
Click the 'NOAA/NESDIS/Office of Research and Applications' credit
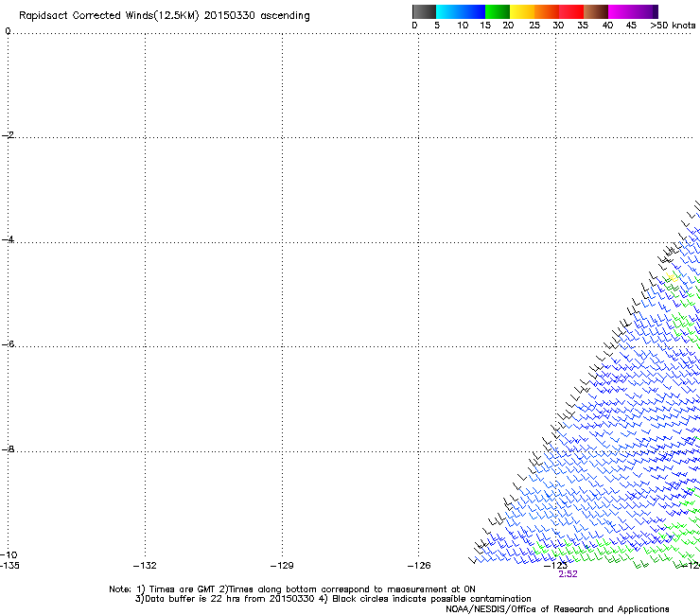point(557,609)
